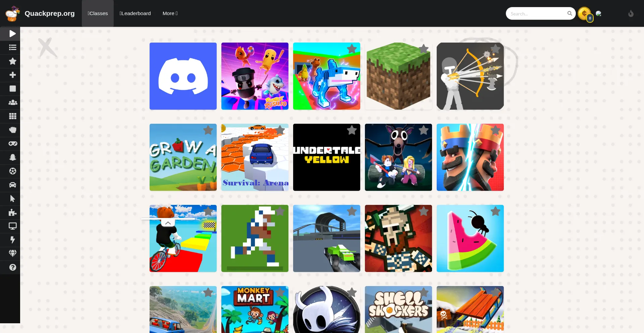This screenshot has height=333, width=644.
Task: Click the Quackprep.org home link
Action: [x=49, y=13]
